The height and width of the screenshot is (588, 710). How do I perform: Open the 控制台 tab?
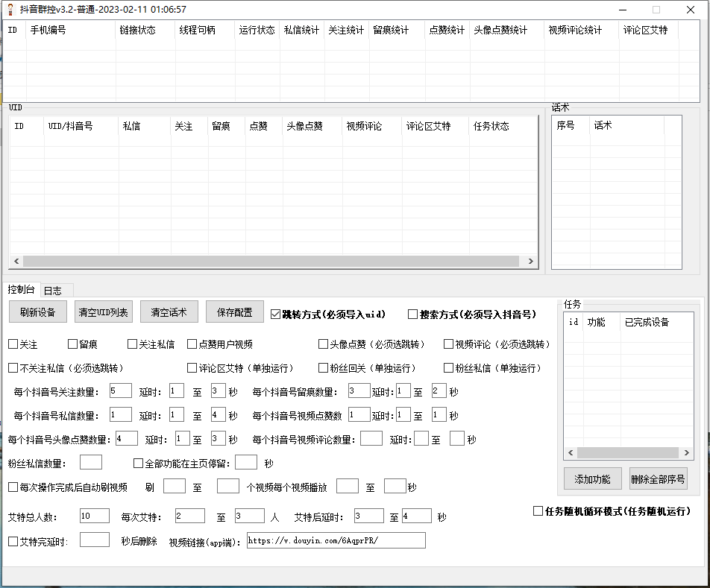point(21,290)
